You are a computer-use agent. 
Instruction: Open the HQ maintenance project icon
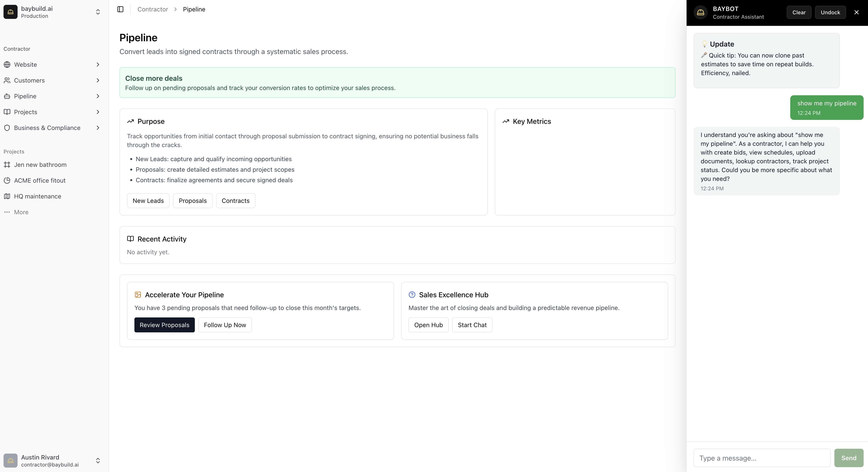(x=7, y=196)
